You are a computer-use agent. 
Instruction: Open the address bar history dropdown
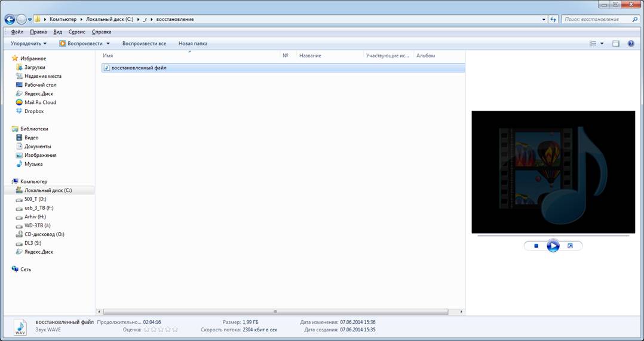(x=544, y=19)
